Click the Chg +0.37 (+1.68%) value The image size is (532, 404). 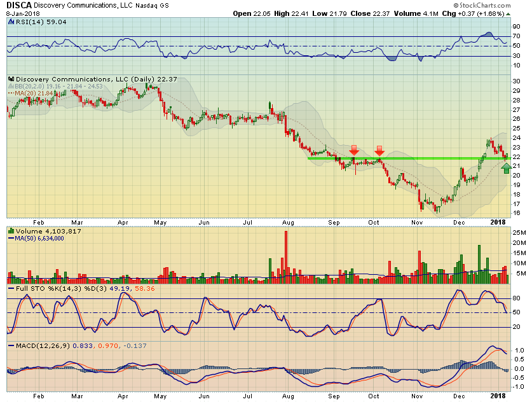tap(474, 13)
